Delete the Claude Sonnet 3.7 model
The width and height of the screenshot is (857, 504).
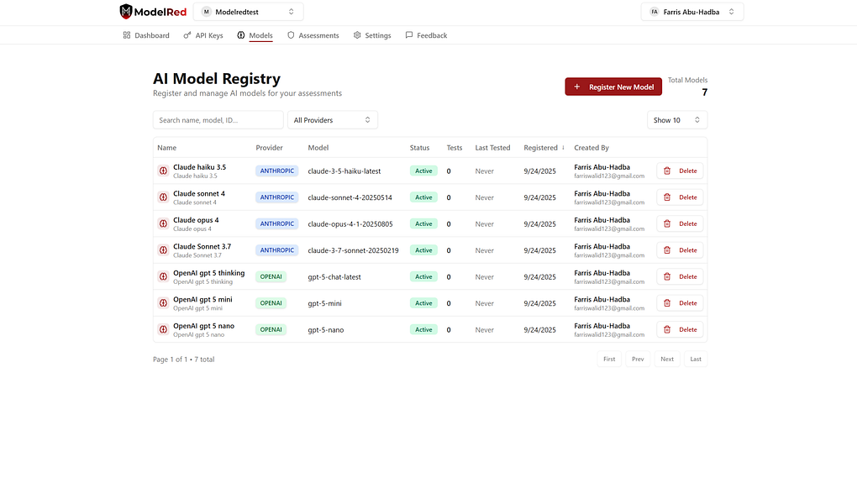pos(680,250)
